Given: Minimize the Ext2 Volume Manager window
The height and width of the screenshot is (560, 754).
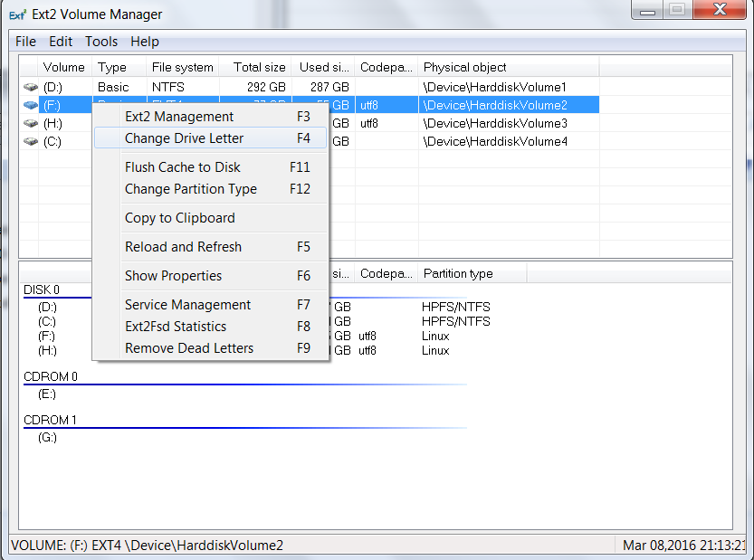Looking at the screenshot, I should click(x=647, y=10).
